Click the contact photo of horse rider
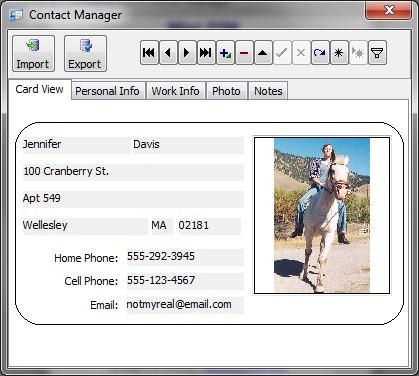Image resolution: width=419 pixels, height=376 pixels. (322, 215)
